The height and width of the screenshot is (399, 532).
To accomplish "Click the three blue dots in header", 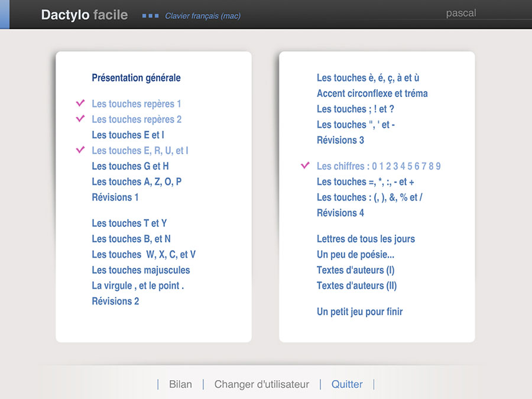I will [x=150, y=16].
